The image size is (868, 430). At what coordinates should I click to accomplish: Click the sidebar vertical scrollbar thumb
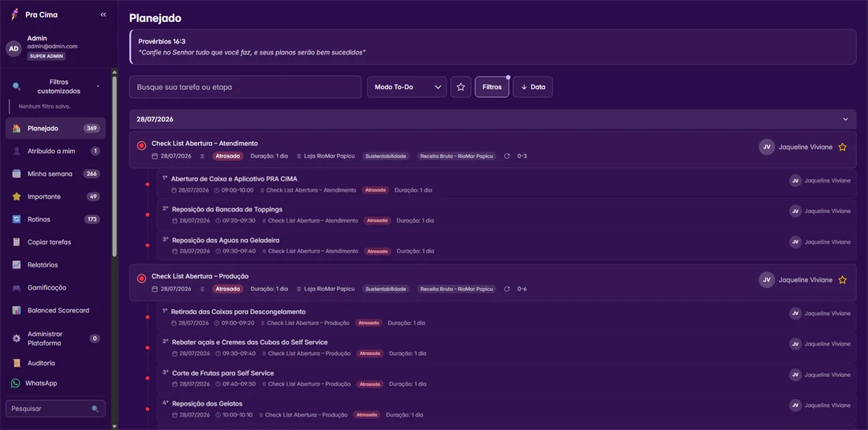114,166
